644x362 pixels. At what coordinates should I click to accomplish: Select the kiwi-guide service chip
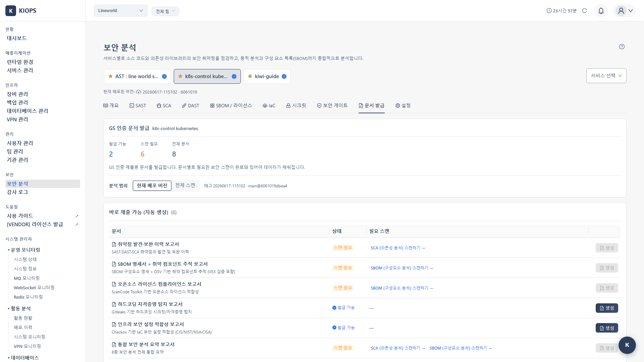267,76
